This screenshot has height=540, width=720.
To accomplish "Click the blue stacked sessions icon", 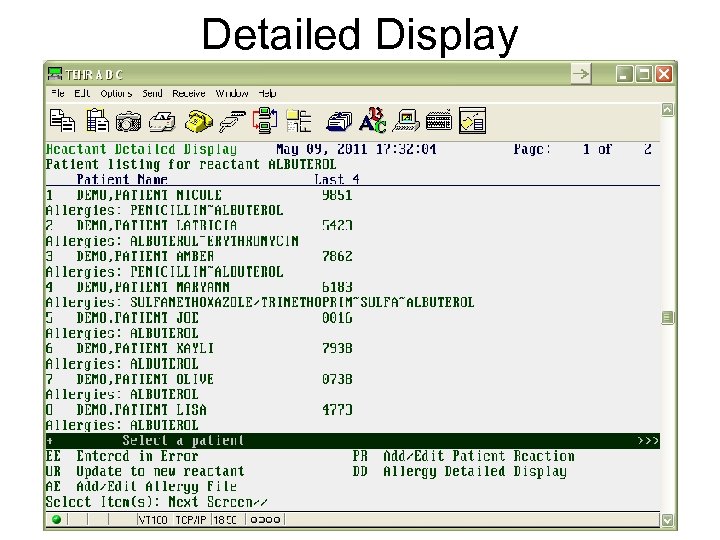I will coord(339,122).
